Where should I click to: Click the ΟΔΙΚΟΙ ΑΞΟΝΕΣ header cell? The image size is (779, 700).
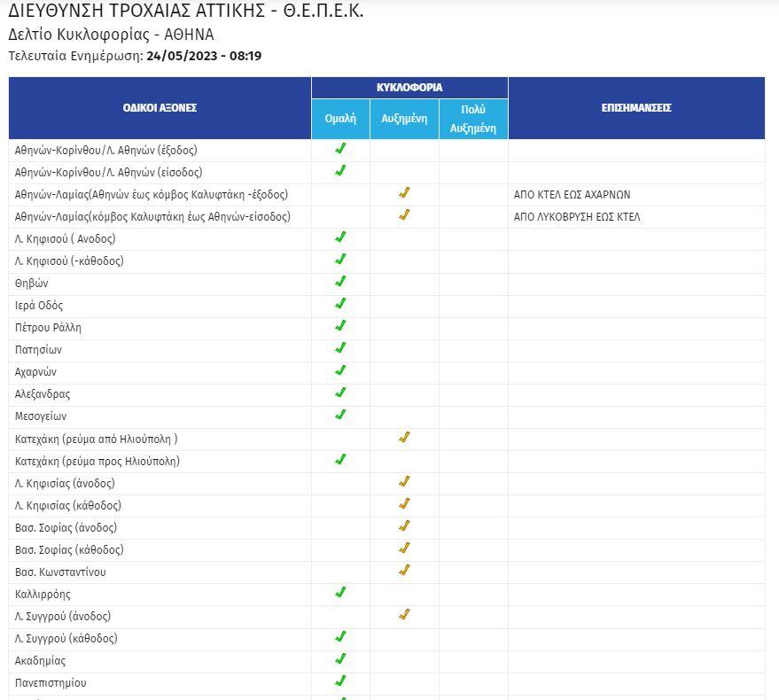click(x=160, y=108)
